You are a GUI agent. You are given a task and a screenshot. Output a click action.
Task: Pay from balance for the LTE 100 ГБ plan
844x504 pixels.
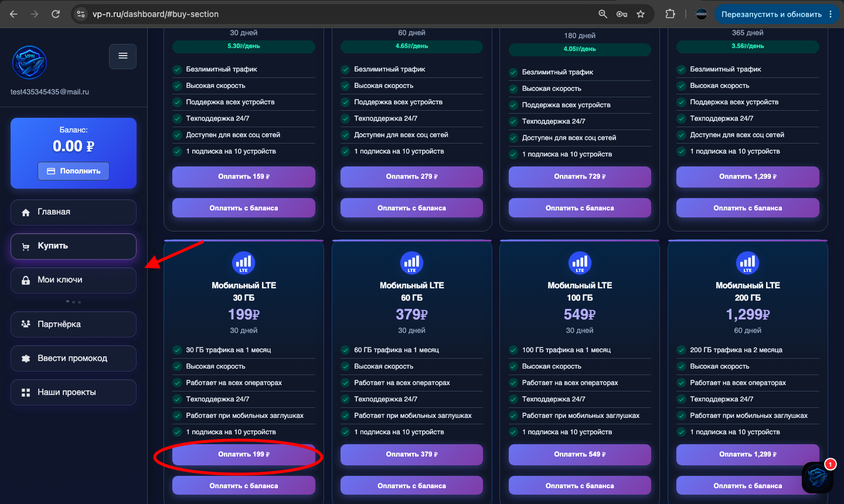coord(580,486)
